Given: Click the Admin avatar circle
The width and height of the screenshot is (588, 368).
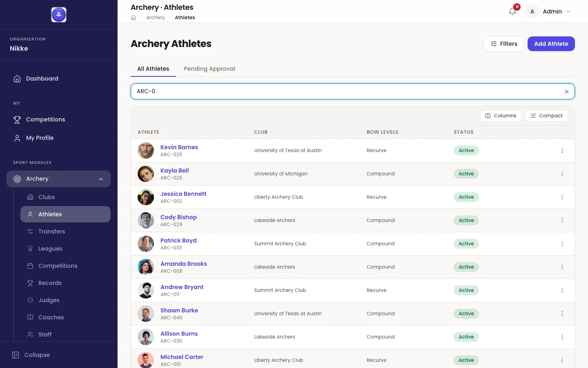Looking at the screenshot, I should pyautogui.click(x=532, y=11).
